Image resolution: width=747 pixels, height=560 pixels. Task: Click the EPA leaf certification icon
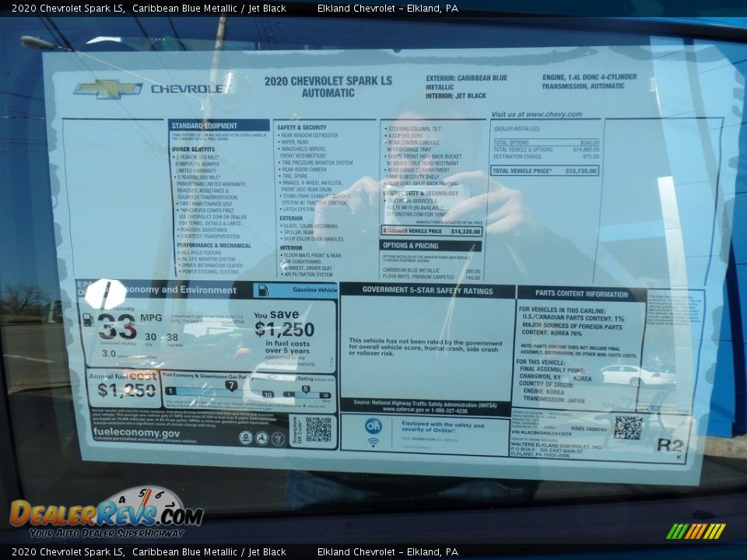[246, 437]
